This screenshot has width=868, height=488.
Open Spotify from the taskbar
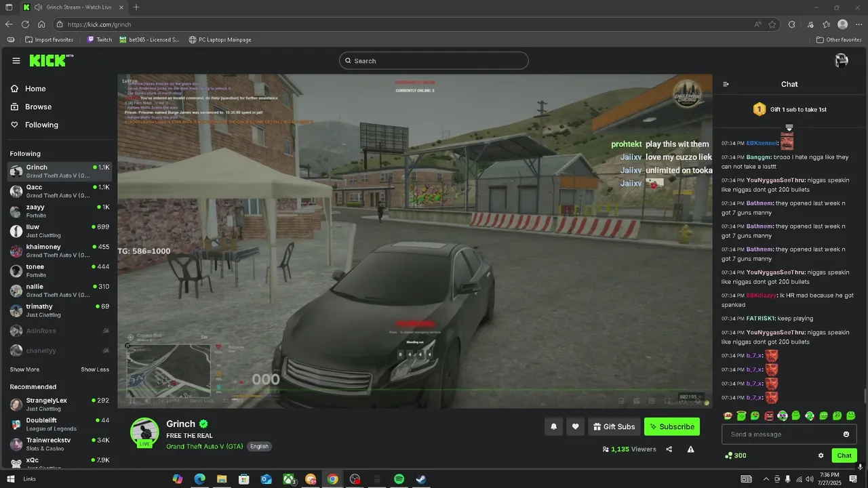pyautogui.click(x=399, y=479)
